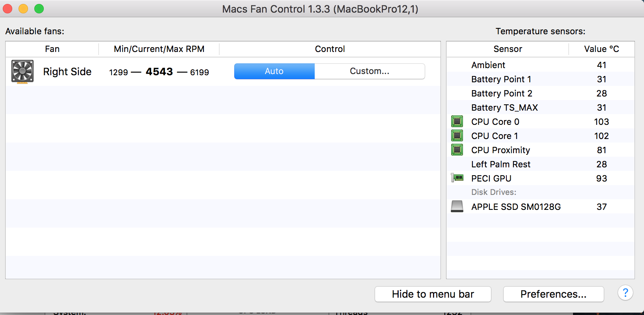Click the CPU Proximity chip icon

pos(457,150)
